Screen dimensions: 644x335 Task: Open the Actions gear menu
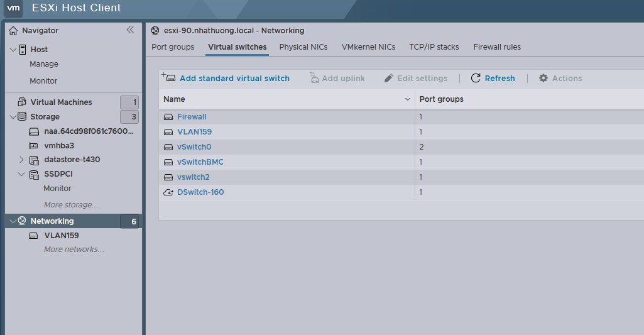point(544,79)
